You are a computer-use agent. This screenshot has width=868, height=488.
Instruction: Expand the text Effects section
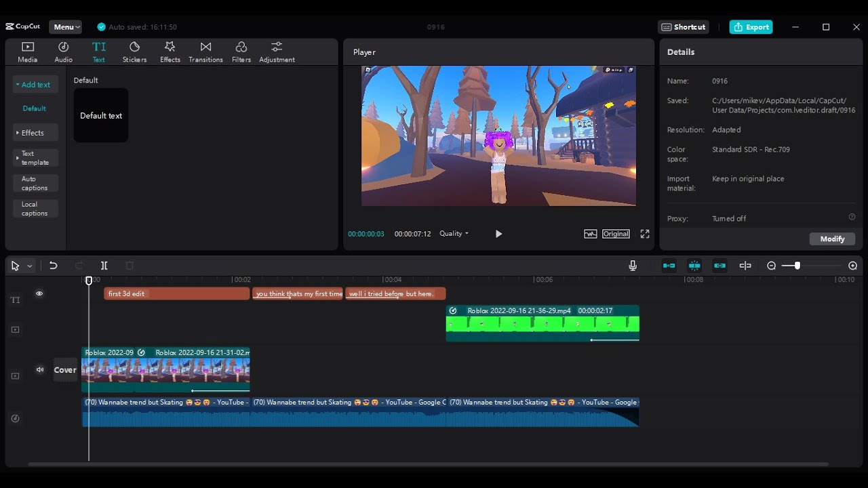(35, 133)
